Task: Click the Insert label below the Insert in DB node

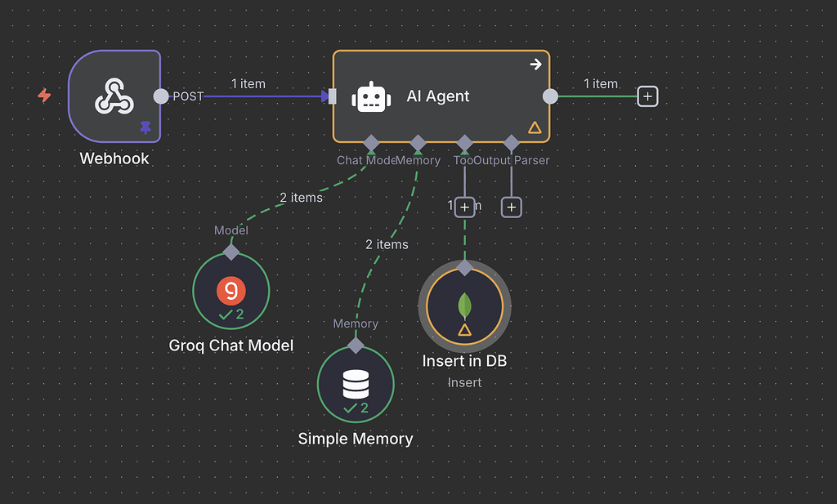Action: click(464, 382)
